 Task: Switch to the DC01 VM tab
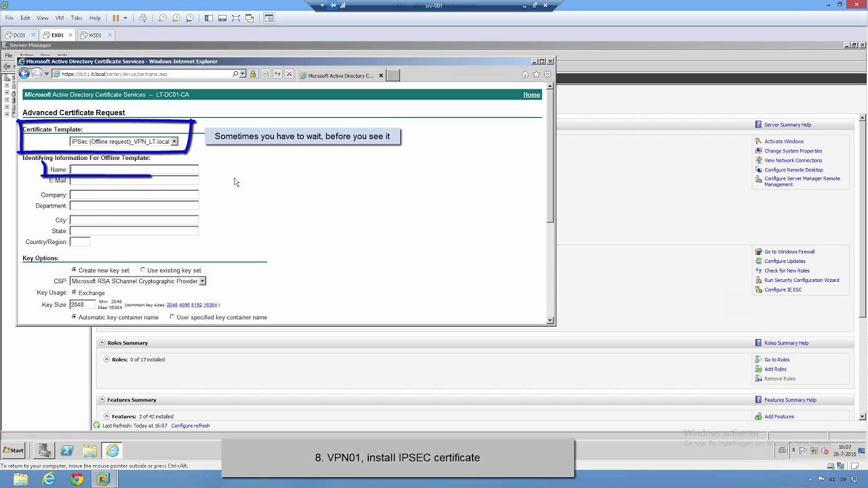pyautogui.click(x=20, y=35)
